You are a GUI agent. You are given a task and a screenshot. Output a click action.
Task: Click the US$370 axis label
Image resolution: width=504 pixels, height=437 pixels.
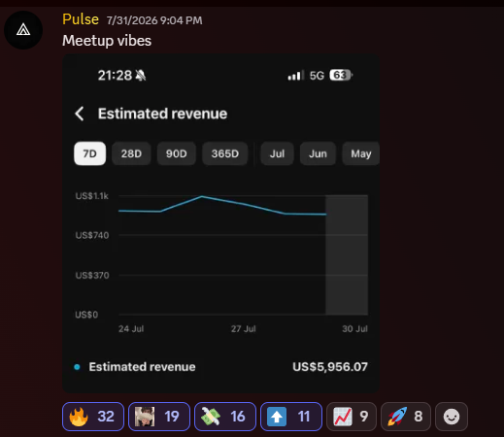pos(92,276)
